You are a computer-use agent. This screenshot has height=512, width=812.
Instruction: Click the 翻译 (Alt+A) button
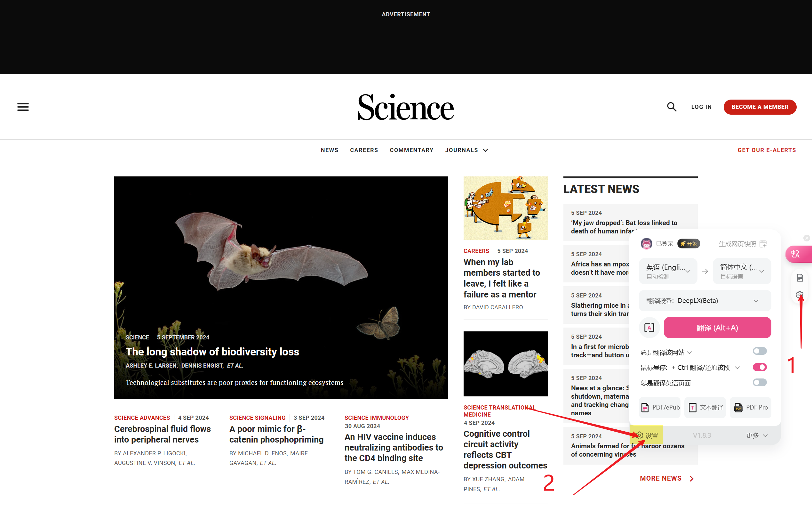(x=717, y=328)
